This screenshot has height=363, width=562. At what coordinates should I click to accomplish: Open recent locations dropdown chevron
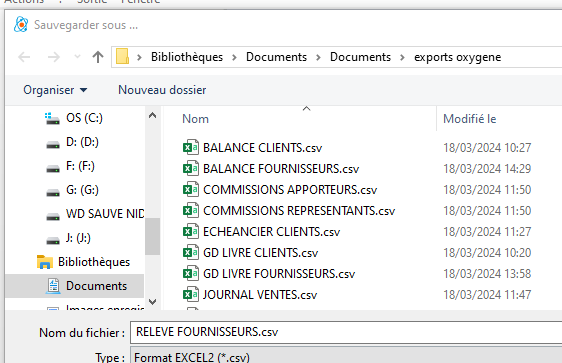coord(77,57)
